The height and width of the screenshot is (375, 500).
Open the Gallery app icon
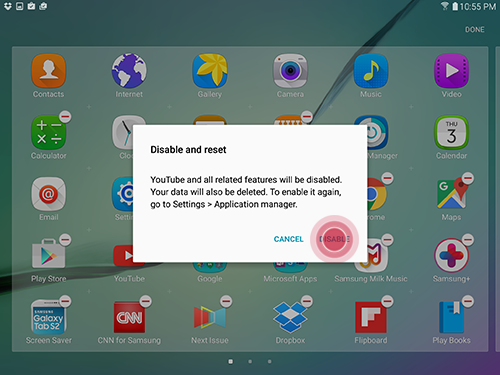[x=210, y=70]
